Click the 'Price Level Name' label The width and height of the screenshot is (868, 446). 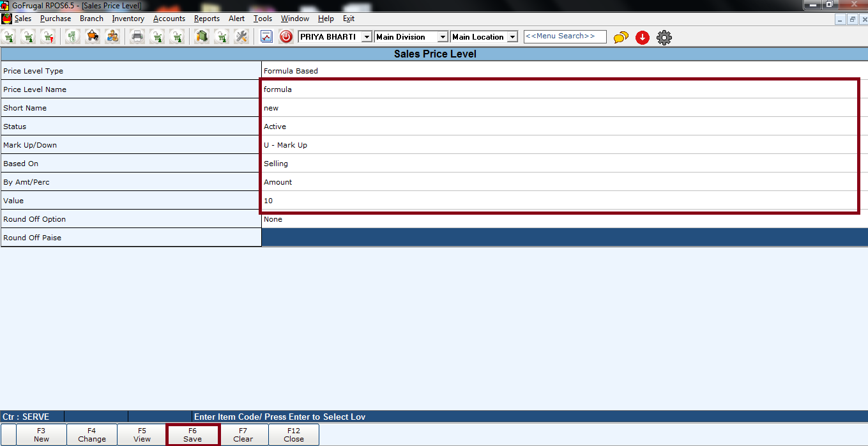point(35,89)
